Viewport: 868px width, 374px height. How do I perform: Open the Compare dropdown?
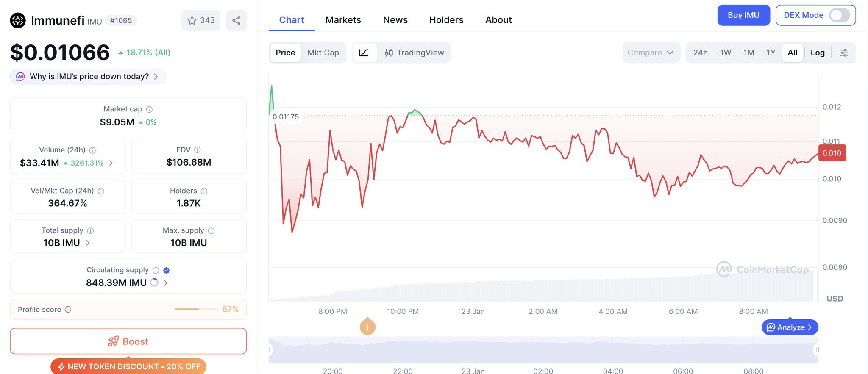point(651,53)
